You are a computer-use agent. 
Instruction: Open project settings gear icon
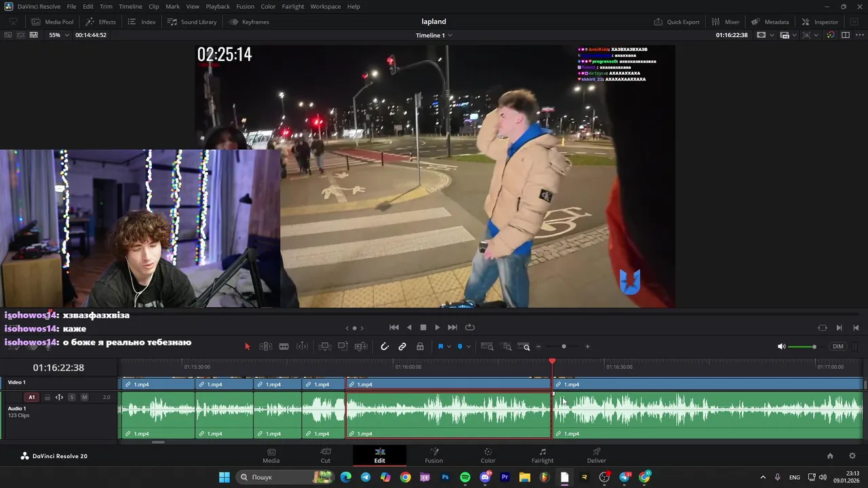coord(852,456)
